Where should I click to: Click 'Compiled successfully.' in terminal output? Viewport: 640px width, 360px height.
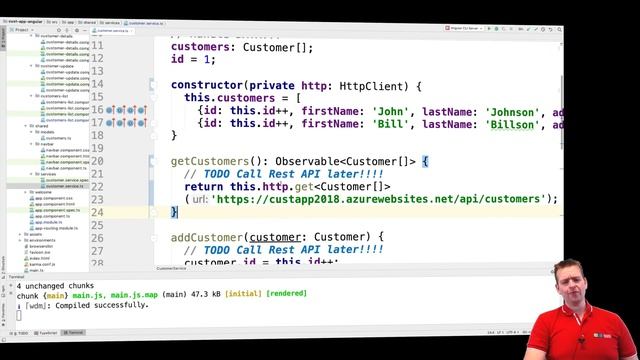(102, 305)
